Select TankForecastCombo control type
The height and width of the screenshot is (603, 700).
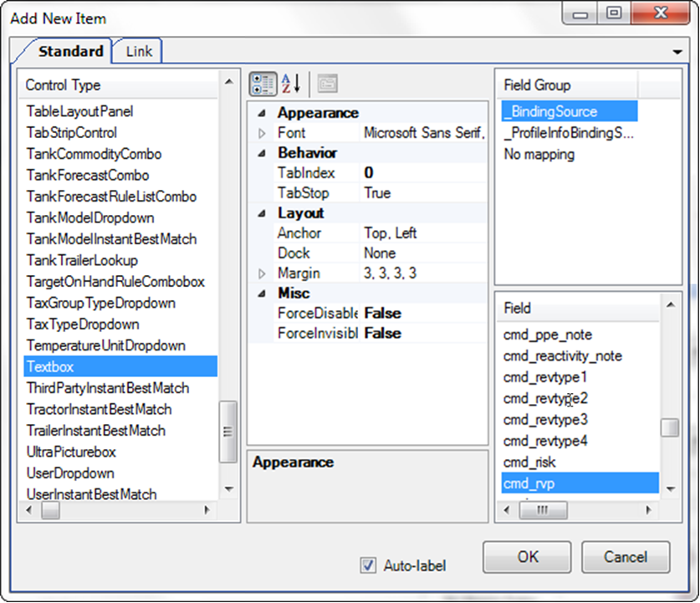88,176
